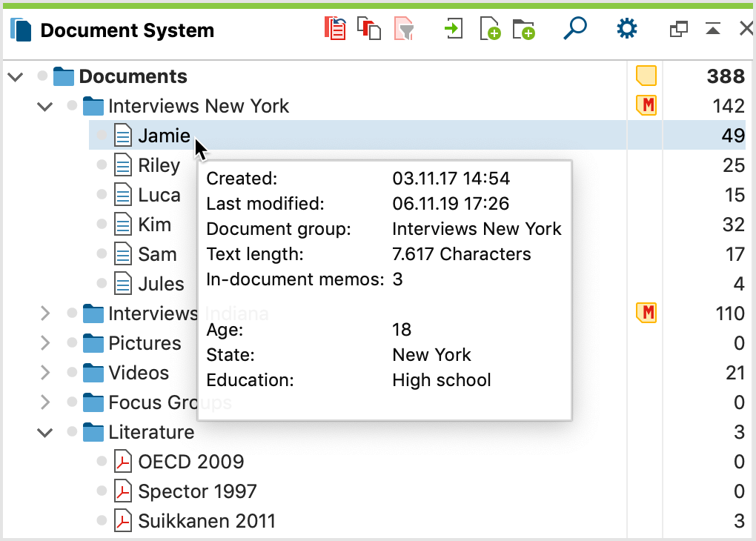The height and width of the screenshot is (541, 756).
Task: Open the OECD 2009 PDF
Action: [x=191, y=462]
